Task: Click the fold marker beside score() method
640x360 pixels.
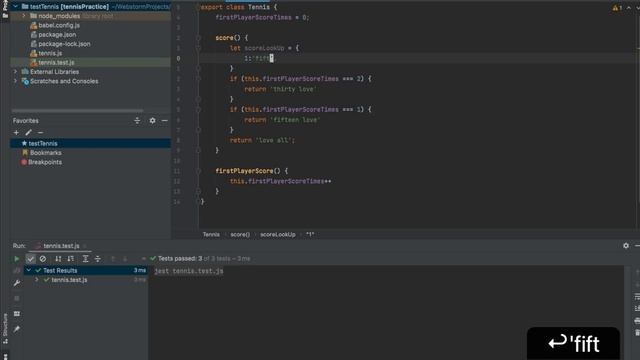Action: 198,38
